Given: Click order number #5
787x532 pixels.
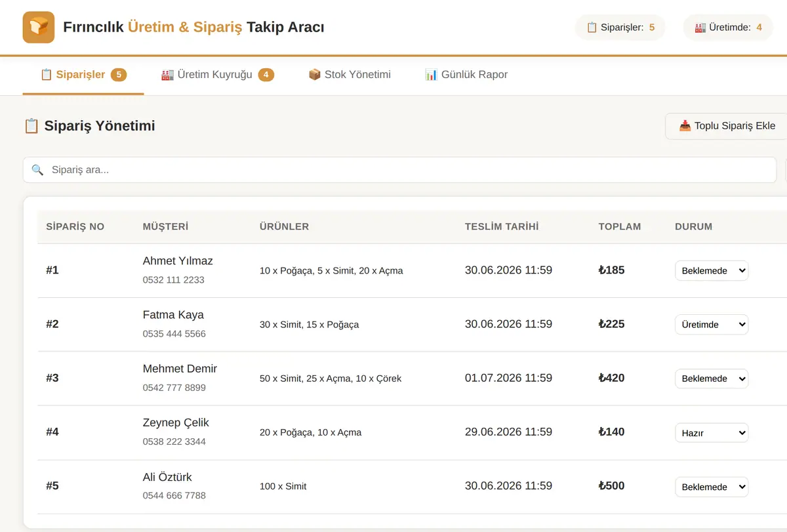Looking at the screenshot, I should click(52, 486).
